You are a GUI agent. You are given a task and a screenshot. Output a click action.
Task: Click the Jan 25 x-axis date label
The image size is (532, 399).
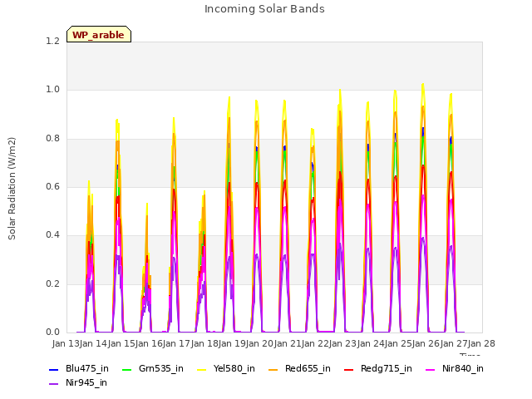point(398,343)
